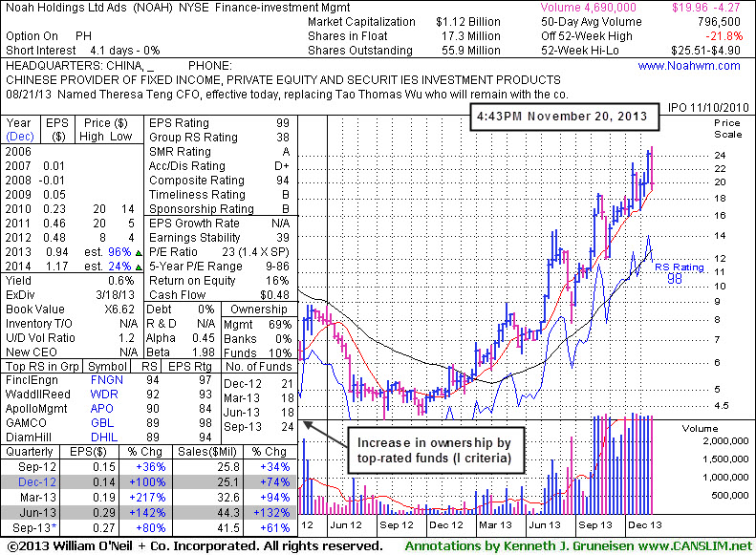Click the GBL symbol link
This screenshot has height=555, width=756.
[x=102, y=423]
